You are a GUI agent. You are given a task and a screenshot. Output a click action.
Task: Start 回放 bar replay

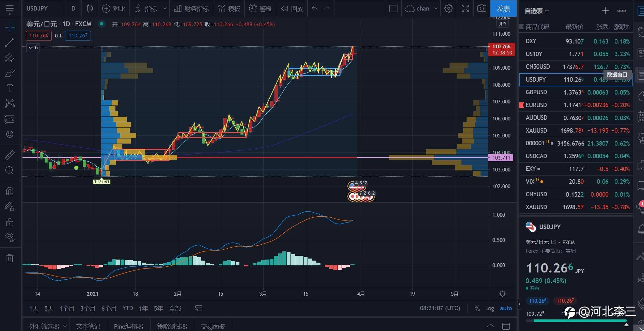click(x=292, y=9)
